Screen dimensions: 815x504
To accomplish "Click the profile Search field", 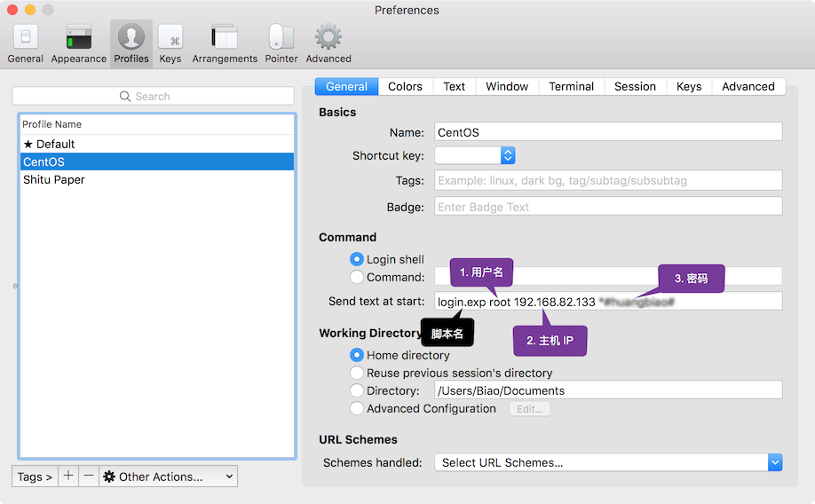I will 153,96.
